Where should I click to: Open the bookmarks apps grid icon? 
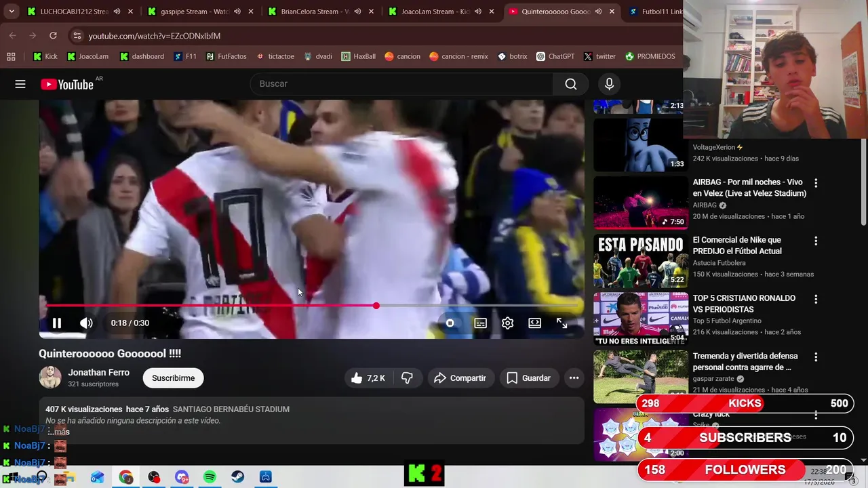(11, 56)
